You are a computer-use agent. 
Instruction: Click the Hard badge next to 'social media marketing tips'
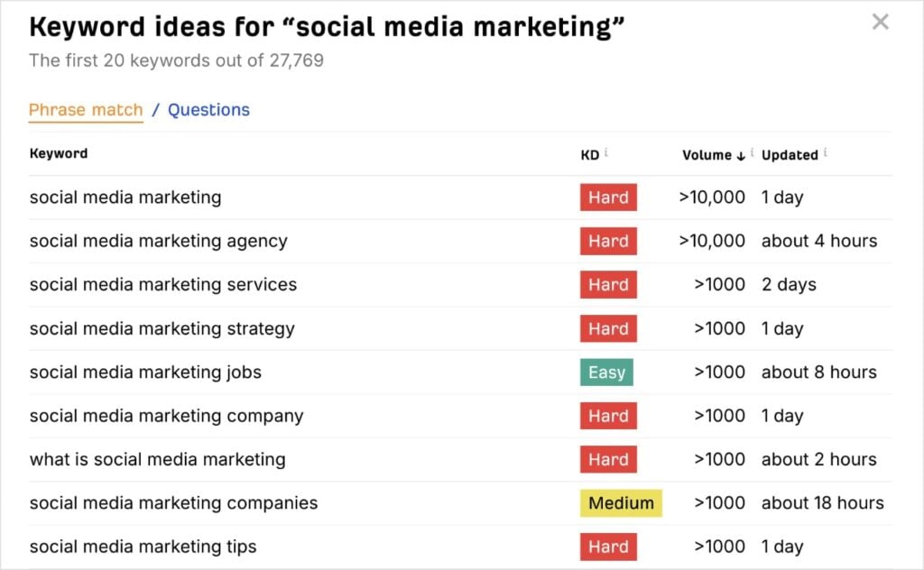point(607,547)
